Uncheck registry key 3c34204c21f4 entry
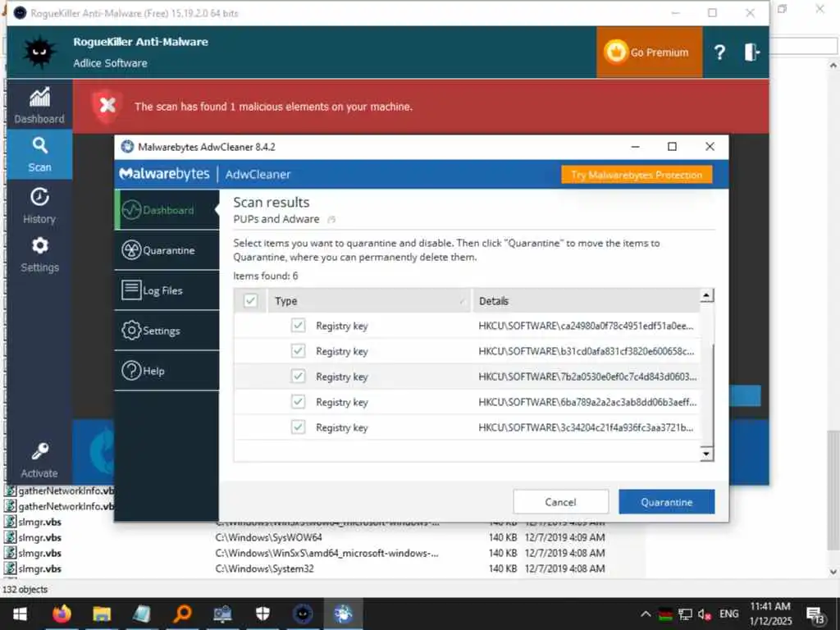 299,427
